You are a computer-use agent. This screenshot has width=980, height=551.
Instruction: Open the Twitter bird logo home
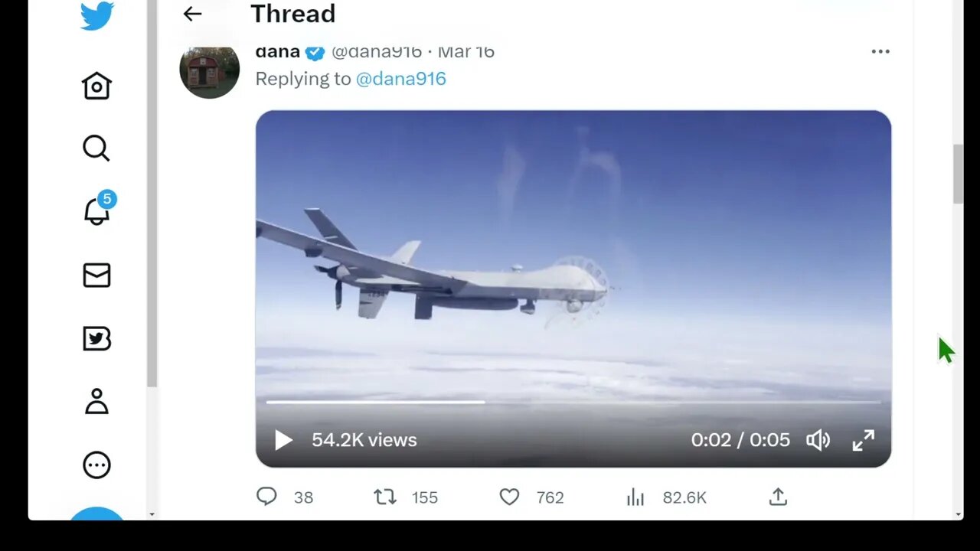97,15
